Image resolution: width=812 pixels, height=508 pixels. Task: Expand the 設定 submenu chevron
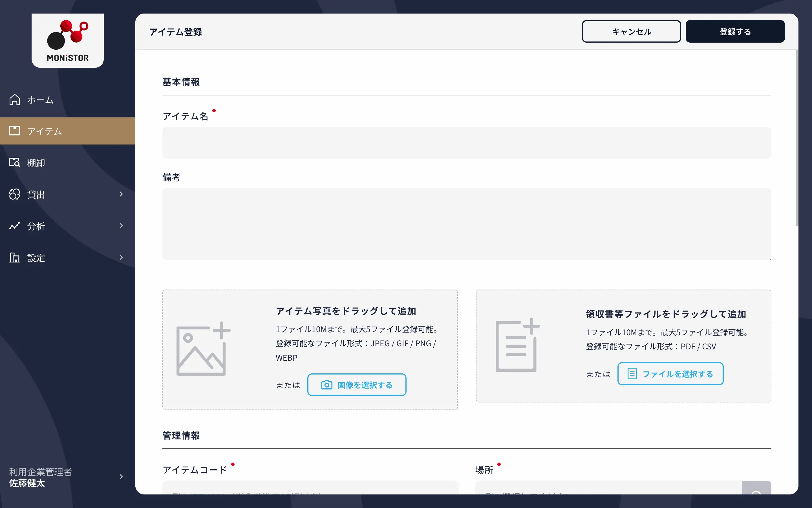[121, 257]
